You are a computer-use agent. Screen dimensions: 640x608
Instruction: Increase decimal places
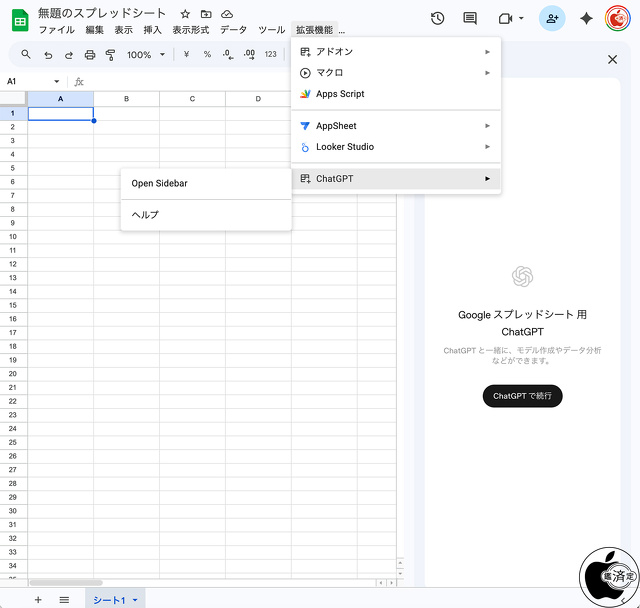coord(249,55)
